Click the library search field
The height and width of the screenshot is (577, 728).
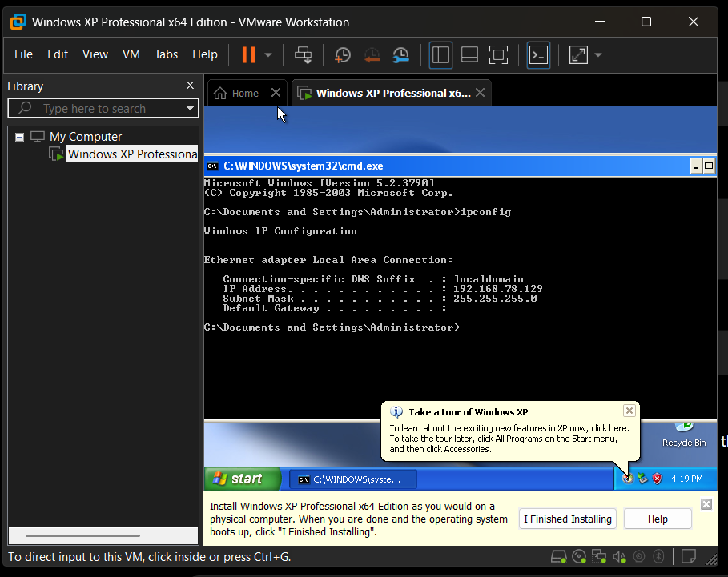pos(103,109)
